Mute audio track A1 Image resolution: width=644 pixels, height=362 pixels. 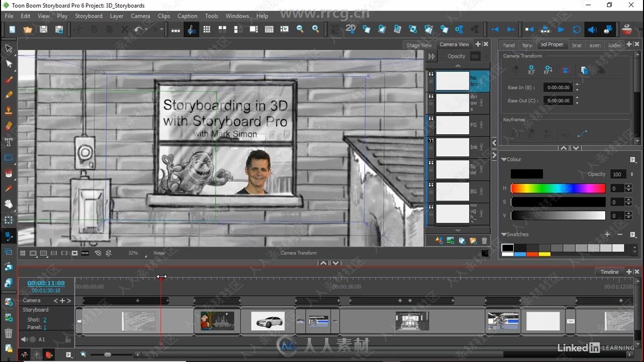[x=24, y=339]
